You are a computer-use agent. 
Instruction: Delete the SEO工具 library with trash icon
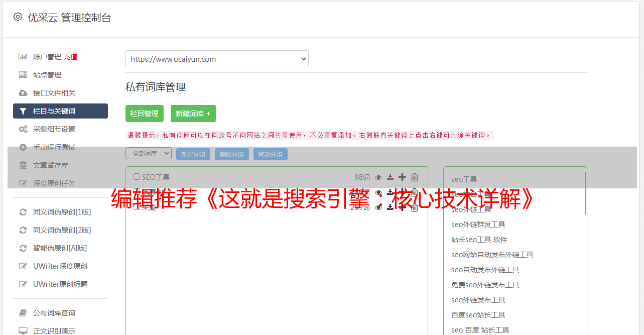pyautogui.click(x=415, y=177)
